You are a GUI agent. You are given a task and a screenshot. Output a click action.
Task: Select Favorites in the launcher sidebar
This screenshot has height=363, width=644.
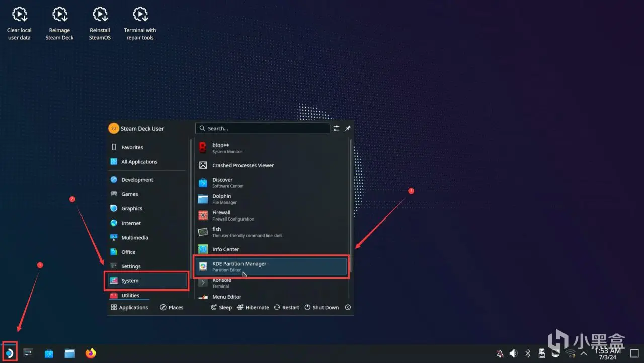click(x=147, y=147)
